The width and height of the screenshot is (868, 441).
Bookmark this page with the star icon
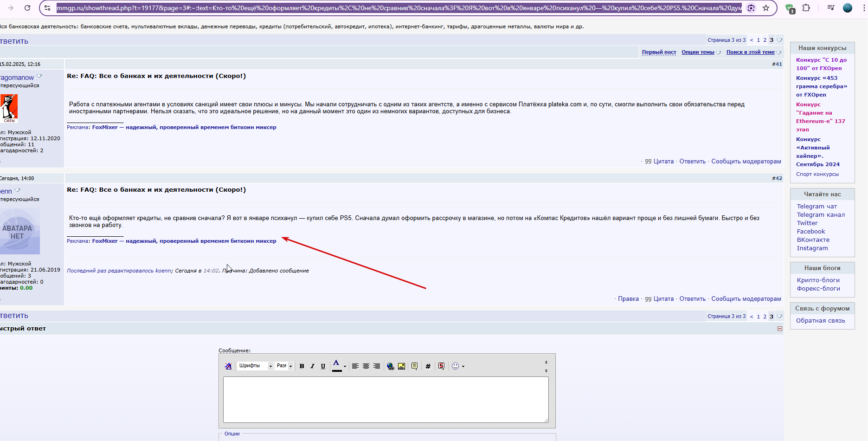(x=766, y=8)
